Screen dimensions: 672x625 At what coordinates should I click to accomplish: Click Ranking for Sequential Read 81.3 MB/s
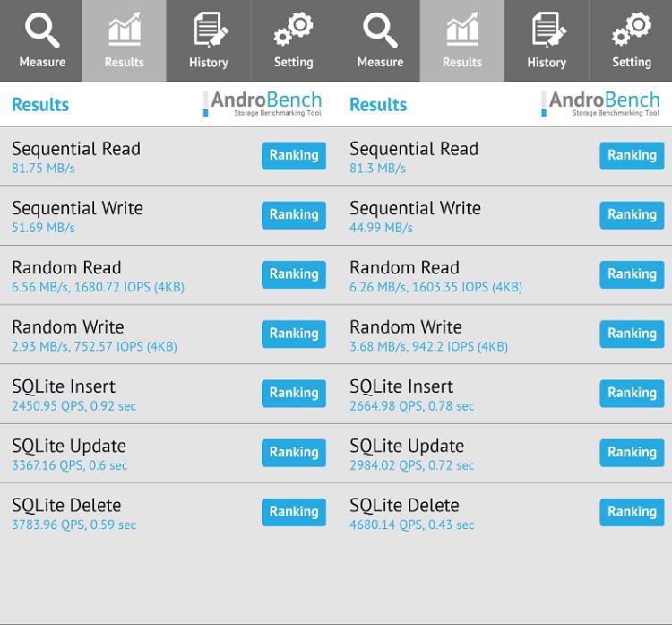632,155
